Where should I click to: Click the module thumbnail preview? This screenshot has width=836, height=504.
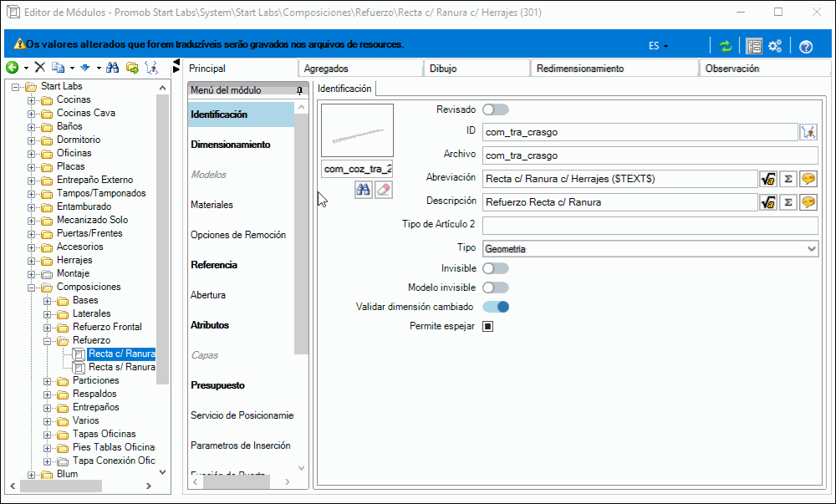click(357, 130)
